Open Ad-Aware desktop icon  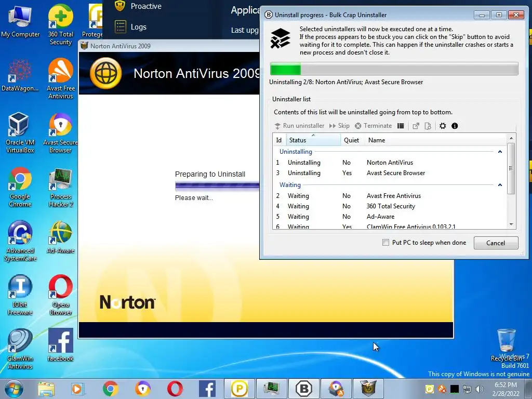pos(60,237)
